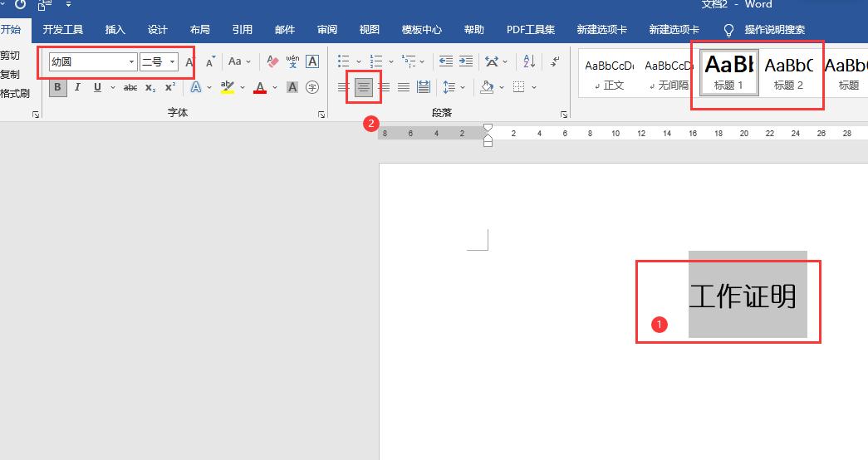Expand the Paragraph dialog launcher

[563, 115]
